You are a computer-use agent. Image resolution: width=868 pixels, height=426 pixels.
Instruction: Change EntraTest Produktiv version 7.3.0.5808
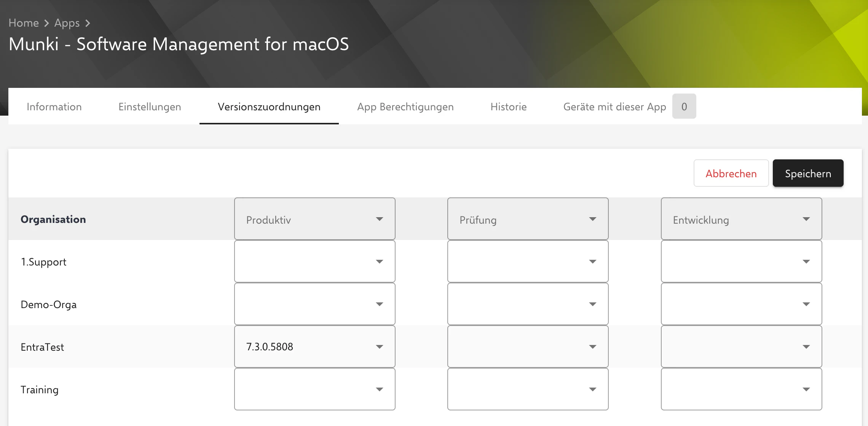point(315,347)
